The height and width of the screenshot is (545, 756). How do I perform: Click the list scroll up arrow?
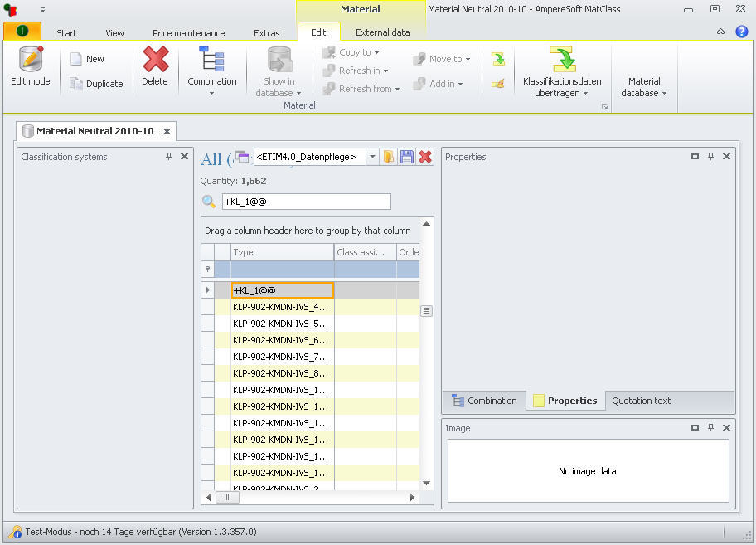(426, 224)
